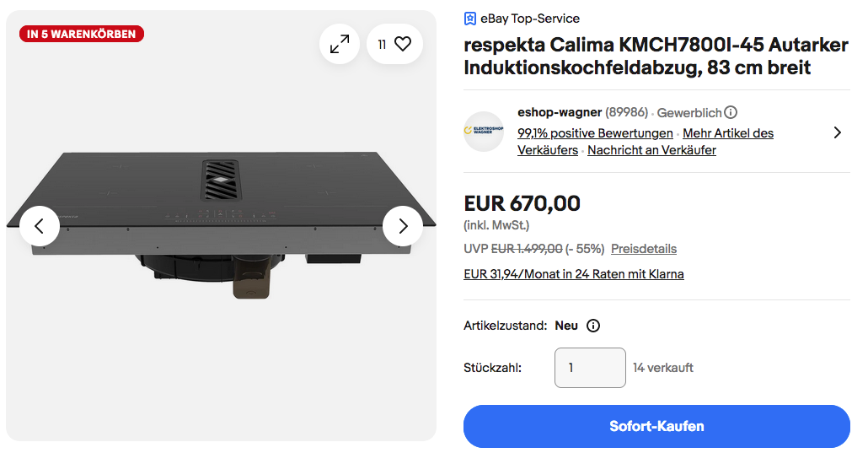Click the eBay Top-Service badge icon
This screenshot has width=868, height=453.
pyautogui.click(x=470, y=19)
